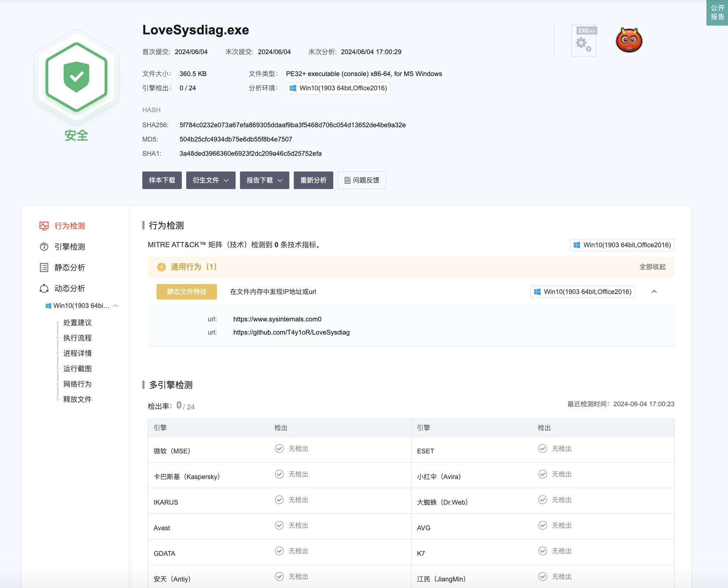Click the engine detection gauge icon

point(44,247)
